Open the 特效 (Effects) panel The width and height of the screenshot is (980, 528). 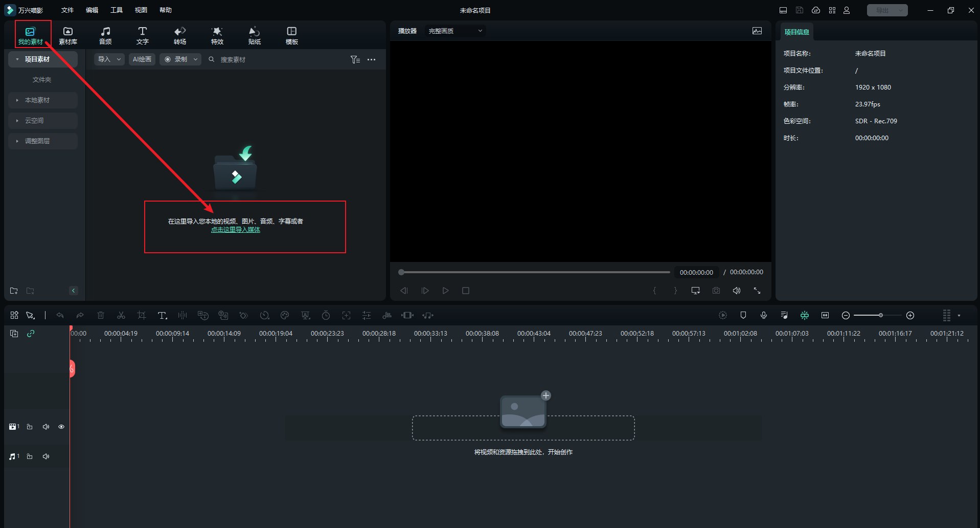(217, 35)
